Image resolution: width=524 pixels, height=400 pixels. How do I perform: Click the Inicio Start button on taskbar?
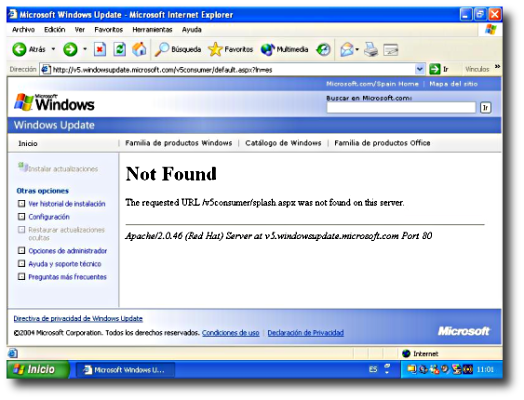38,369
